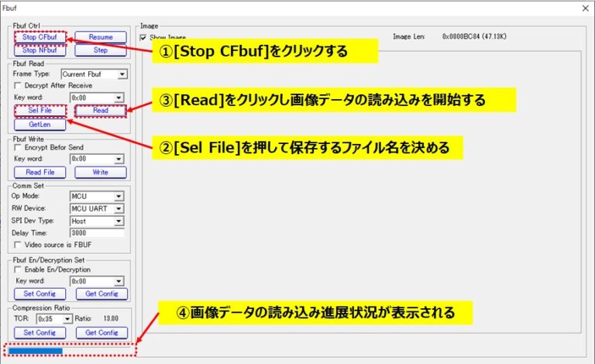Viewport: 595px width, 364px height.
Task: Toggle the Show Image checkbox
Action: tap(143, 37)
